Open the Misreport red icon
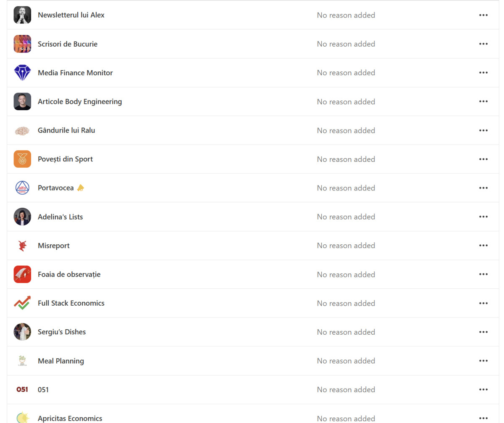 [x=22, y=246]
